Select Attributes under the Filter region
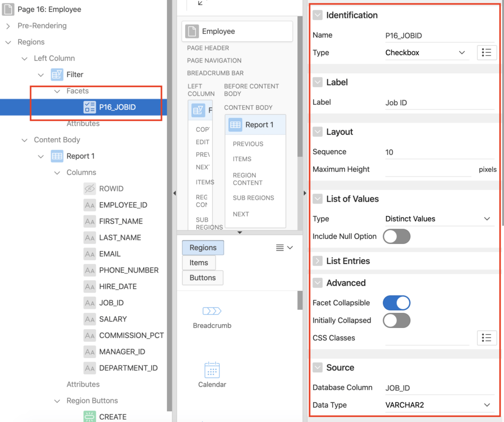Viewport: 504px width, 422px height. click(83, 123)
